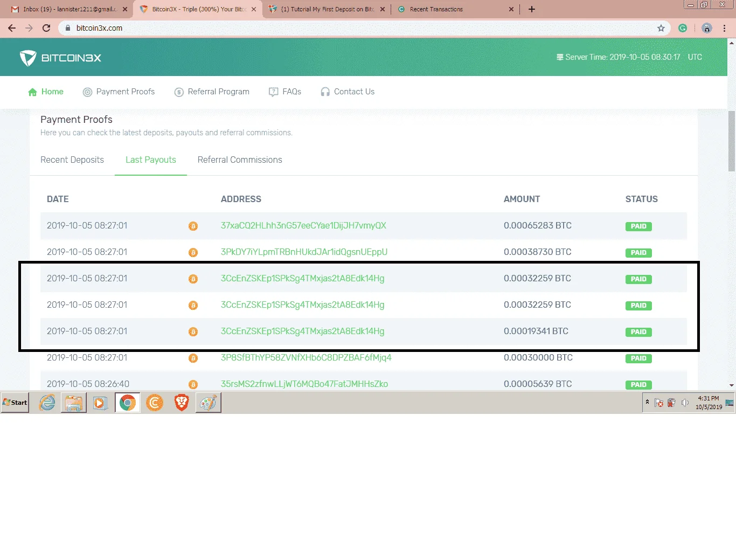This screenshot has height=560, width=736.
Task: Open the Referral Program page
Action: pyautogui.click(x=212, y=92)
